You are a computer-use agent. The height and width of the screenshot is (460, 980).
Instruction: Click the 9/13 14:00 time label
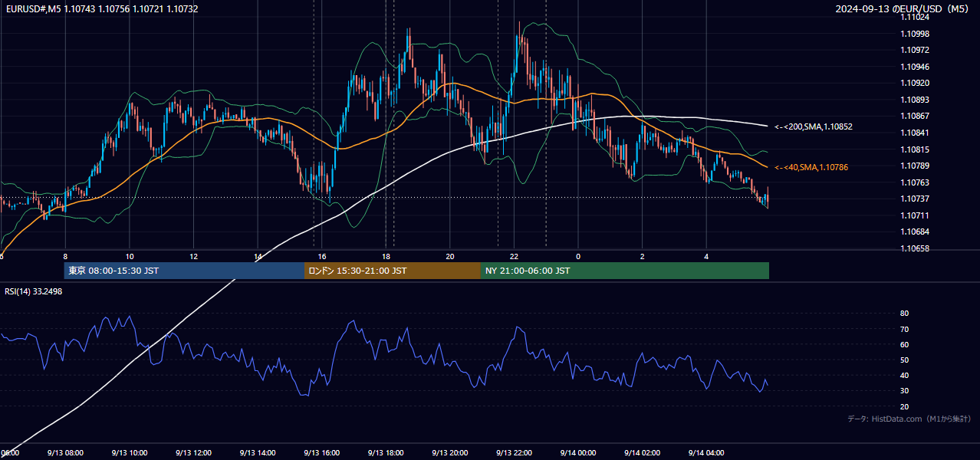[x=258, y=453]
